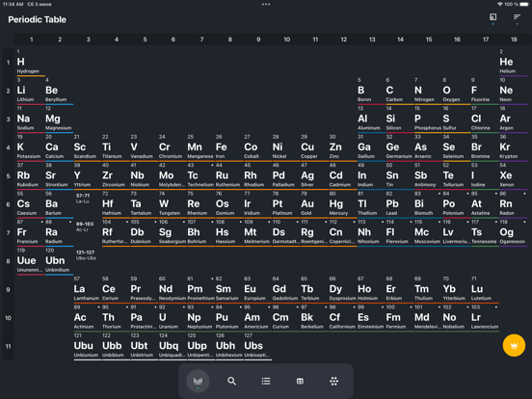Screen dimensions: 532x399
Task: Tap the Neon element
Action: coord(514,91)
